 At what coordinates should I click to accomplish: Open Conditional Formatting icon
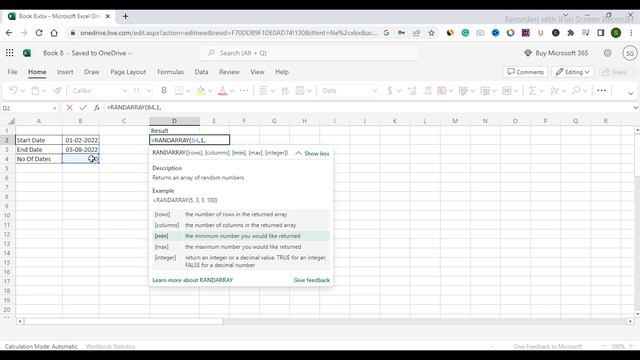[x=442, y=91]
